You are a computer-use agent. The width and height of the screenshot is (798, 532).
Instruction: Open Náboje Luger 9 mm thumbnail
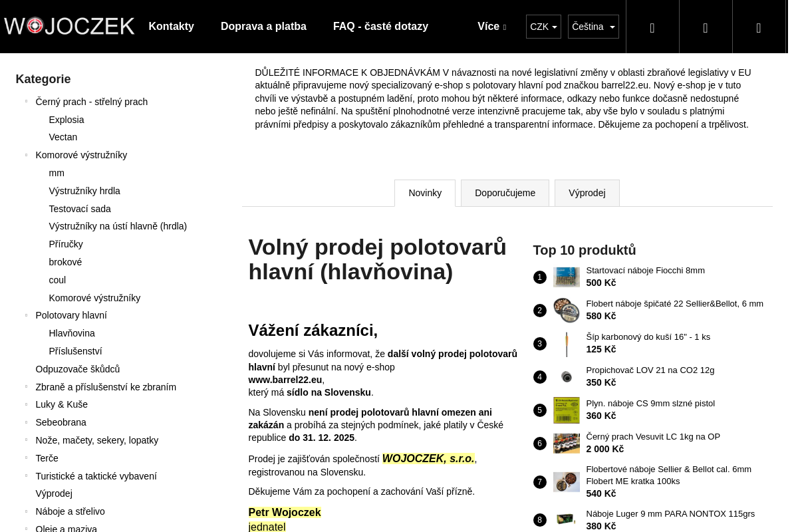[567, 520]
